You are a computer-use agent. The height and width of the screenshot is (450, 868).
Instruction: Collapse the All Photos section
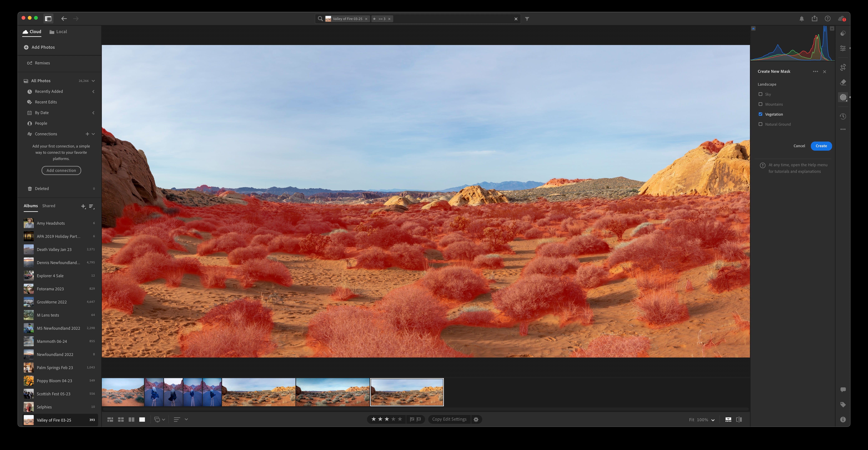point(93,81)
